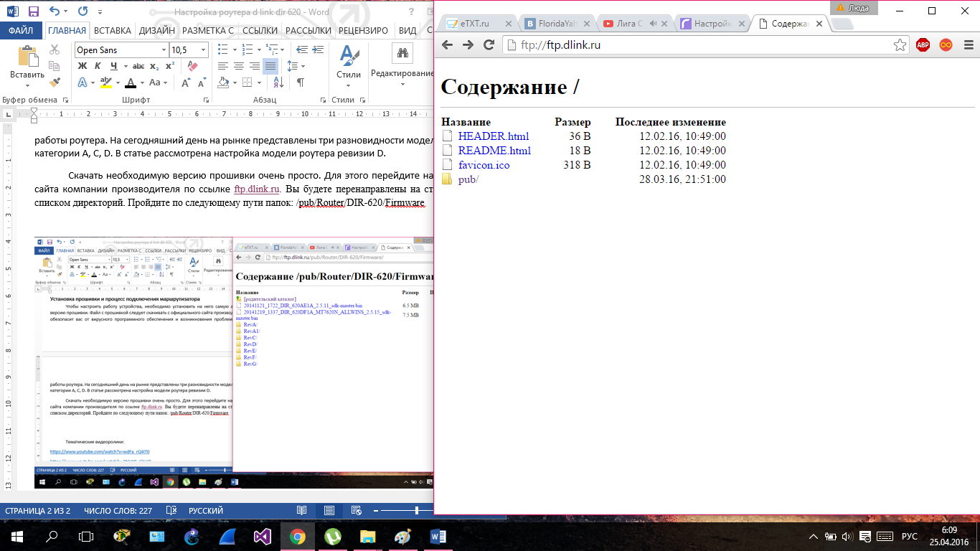Toggle bold formatting (Ж)
The width and height of the screenshot is (980, 551).
click(82, 66)
